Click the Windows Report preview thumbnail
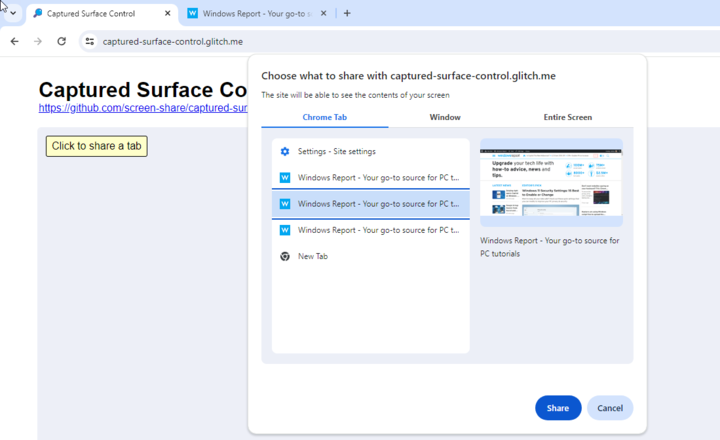This screenshot has height=440, width=720. 551,182
